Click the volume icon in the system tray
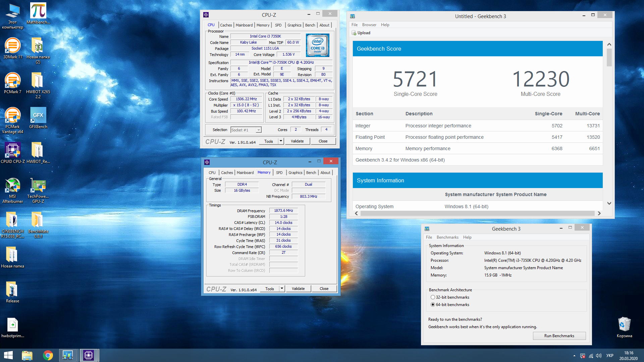The width and height of the screenshot is (644, 362). [x=599, y=356]
